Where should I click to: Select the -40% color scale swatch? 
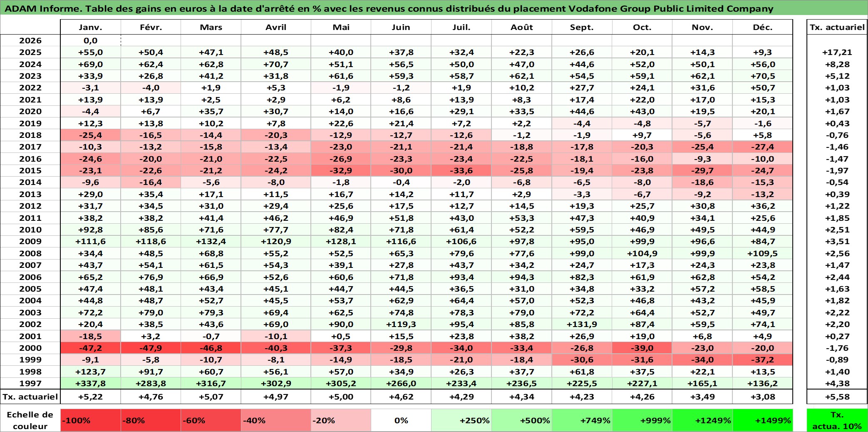[276, 420]
